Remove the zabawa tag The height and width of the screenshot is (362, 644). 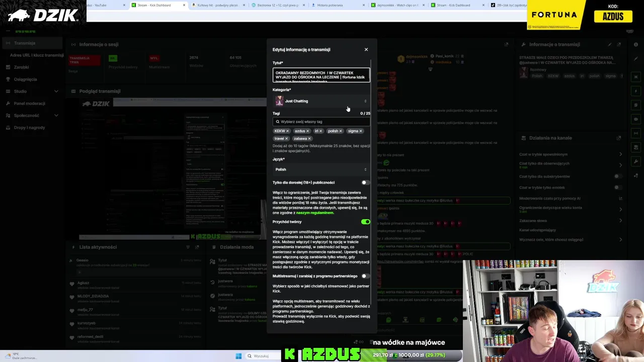[309, 139]
